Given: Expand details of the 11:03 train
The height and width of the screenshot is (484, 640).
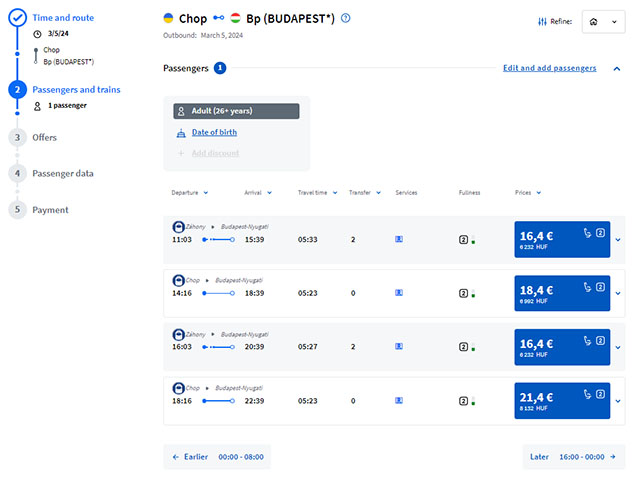Looking at the screenshot, I should 618,240.
